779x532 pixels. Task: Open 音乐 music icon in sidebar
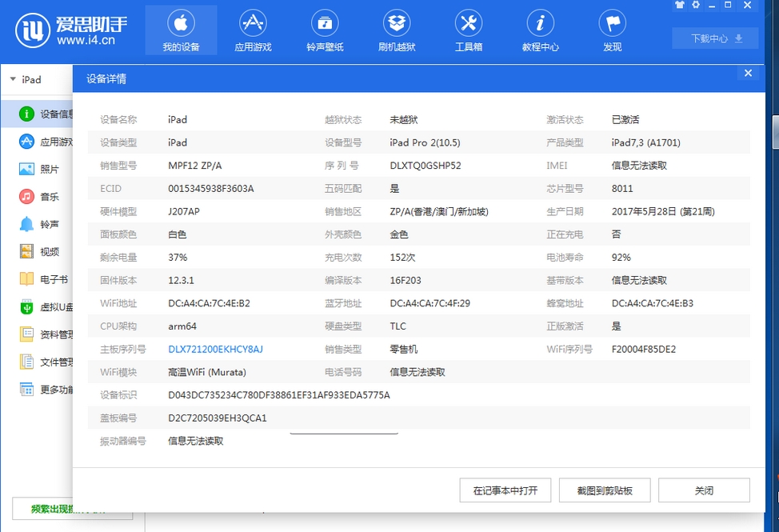pos(26,197)
